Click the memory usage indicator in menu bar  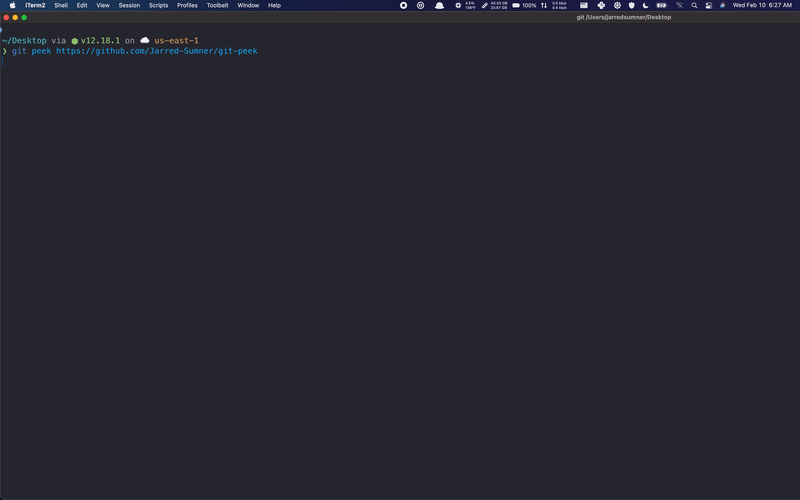(494, 5)
